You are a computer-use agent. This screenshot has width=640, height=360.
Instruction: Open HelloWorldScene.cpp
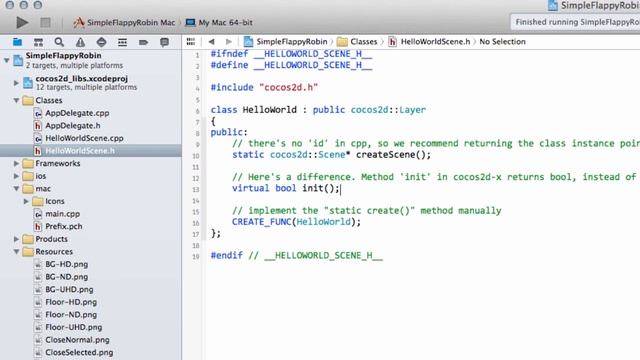[x=84, y=138]
